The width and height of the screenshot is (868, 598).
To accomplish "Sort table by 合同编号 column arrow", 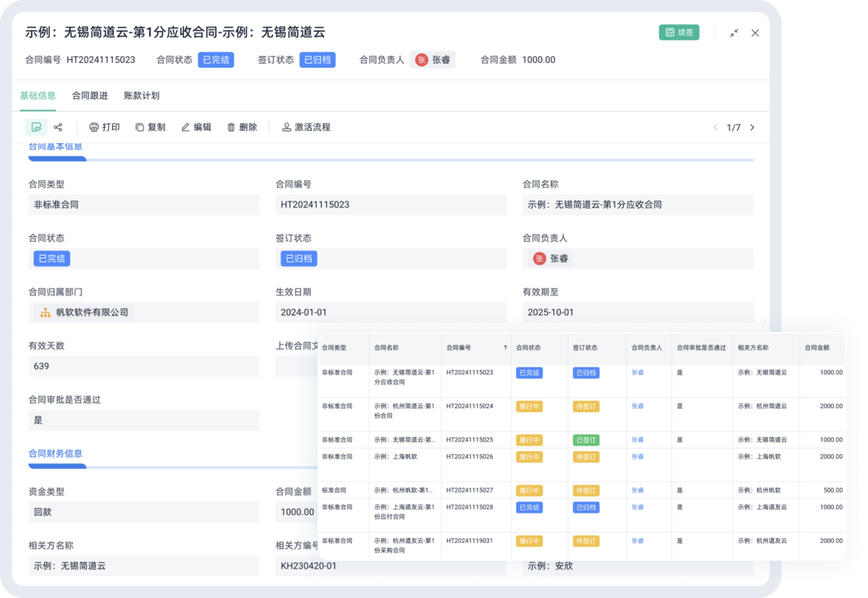I will (x=505, y=348).
